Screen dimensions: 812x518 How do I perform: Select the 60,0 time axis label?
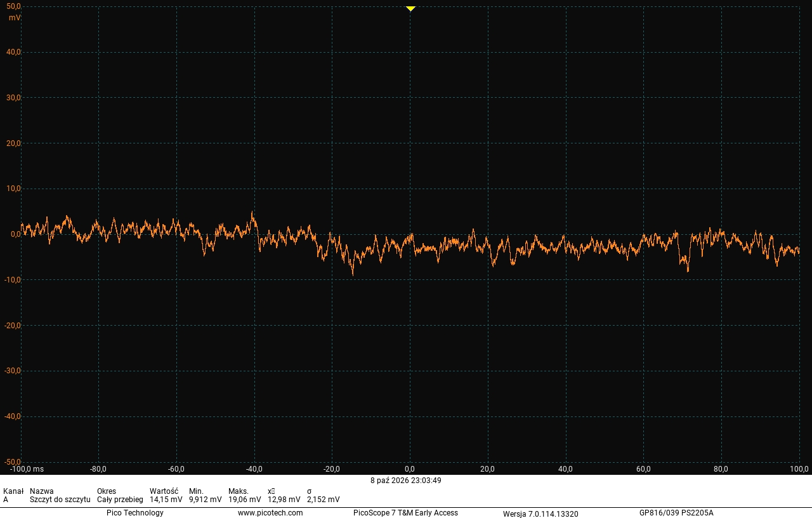point(643,470)
